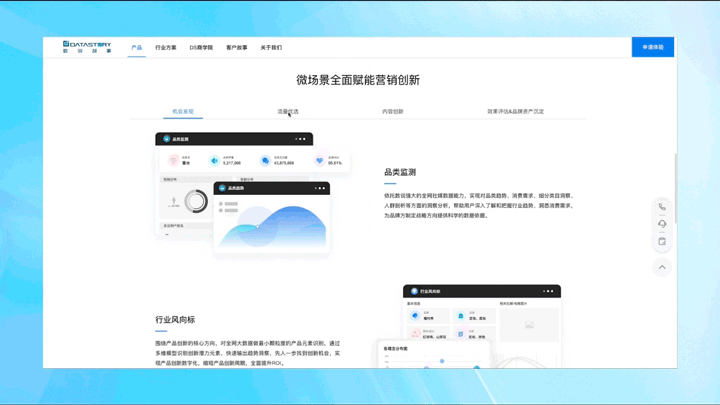Click the three dots on 行业风向标 card
This screenshot has width=720, height=405.
[x=548, y=291]
